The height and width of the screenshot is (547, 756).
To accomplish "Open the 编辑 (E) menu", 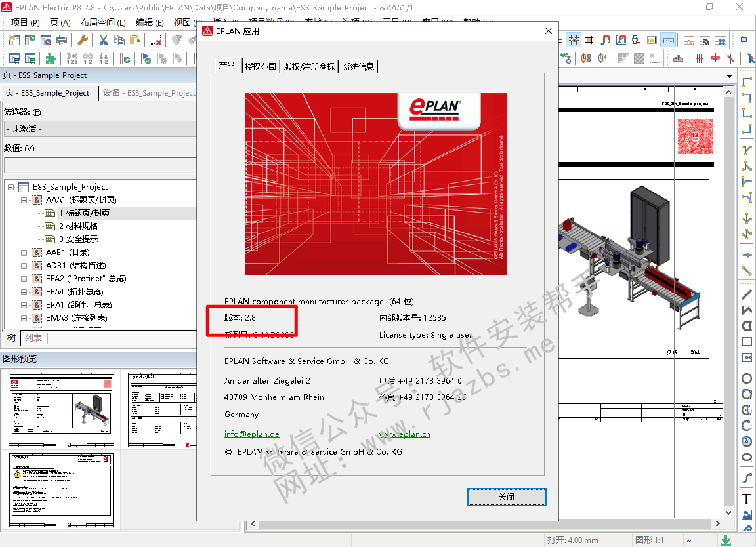I will [150, 22].
